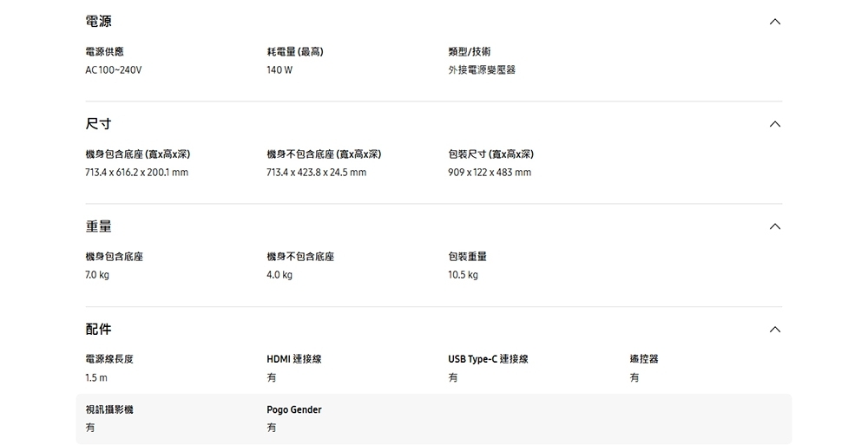Image resolution: width=868 pixels, height=445 pixels.
Task: Click the 909 x 122 x 483 mm package size
Action: [x=490, y=173]
